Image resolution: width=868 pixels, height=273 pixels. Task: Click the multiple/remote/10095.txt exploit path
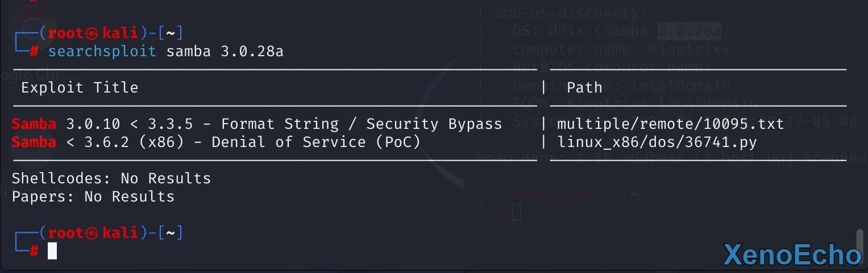click(671, 124)
